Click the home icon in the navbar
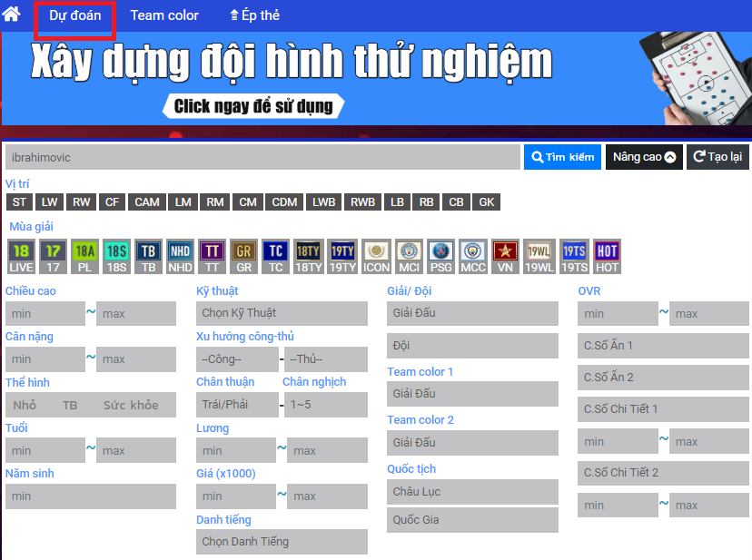The height and width of the screenshot is (560, 752). pyautogui.click(x=13, y=15)
